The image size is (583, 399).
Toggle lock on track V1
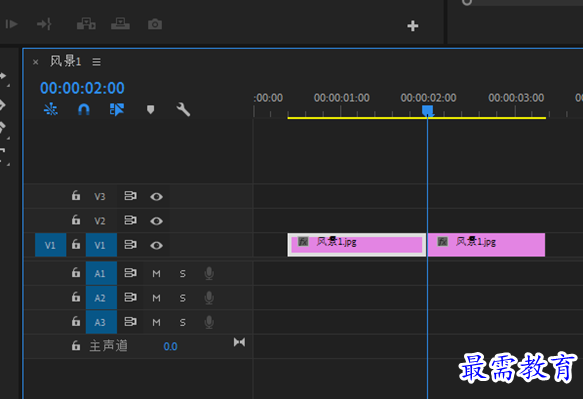(76, 245)
